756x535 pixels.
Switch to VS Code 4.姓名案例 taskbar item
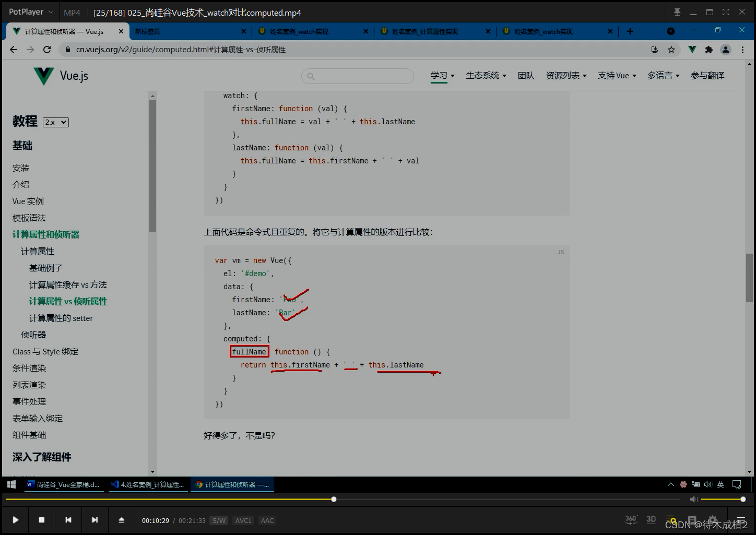pos(148,484)
